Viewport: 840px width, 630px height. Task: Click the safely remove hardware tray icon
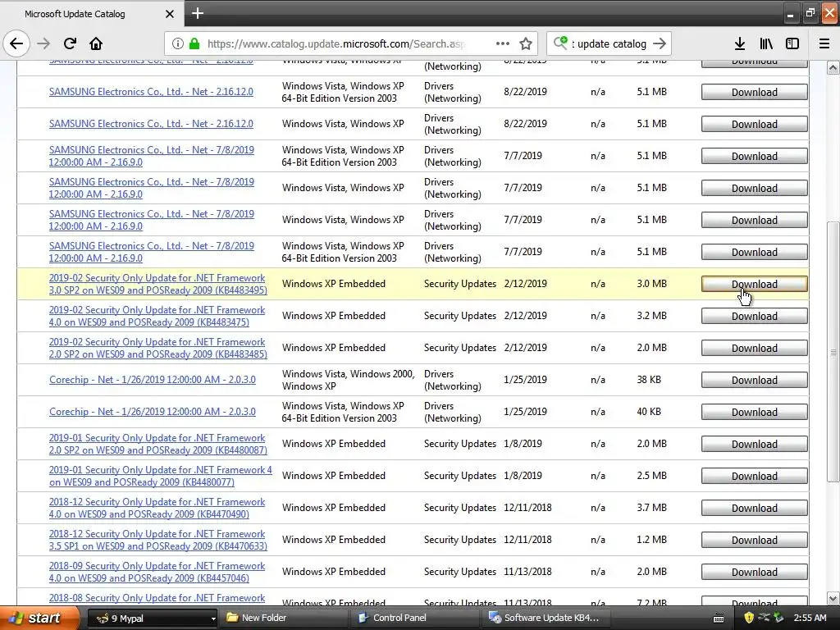point(778,619)
